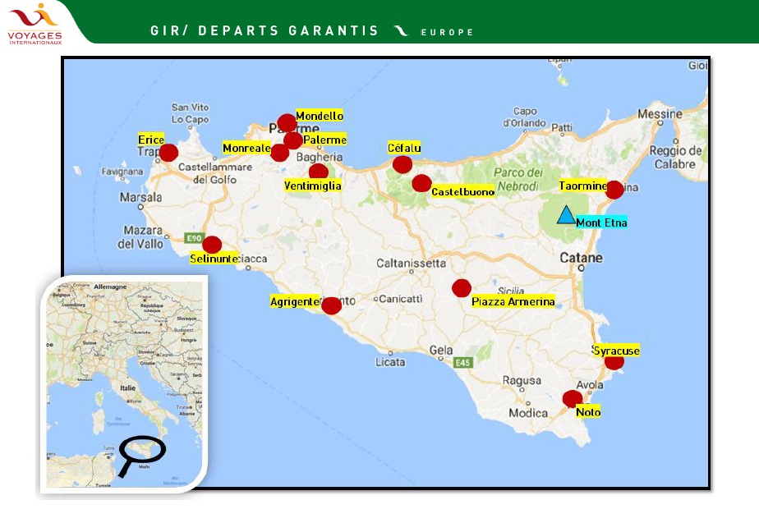Click the red marker beside the Palerme label
This screenshot has height=532, width=759.
[x=293, y=140]
